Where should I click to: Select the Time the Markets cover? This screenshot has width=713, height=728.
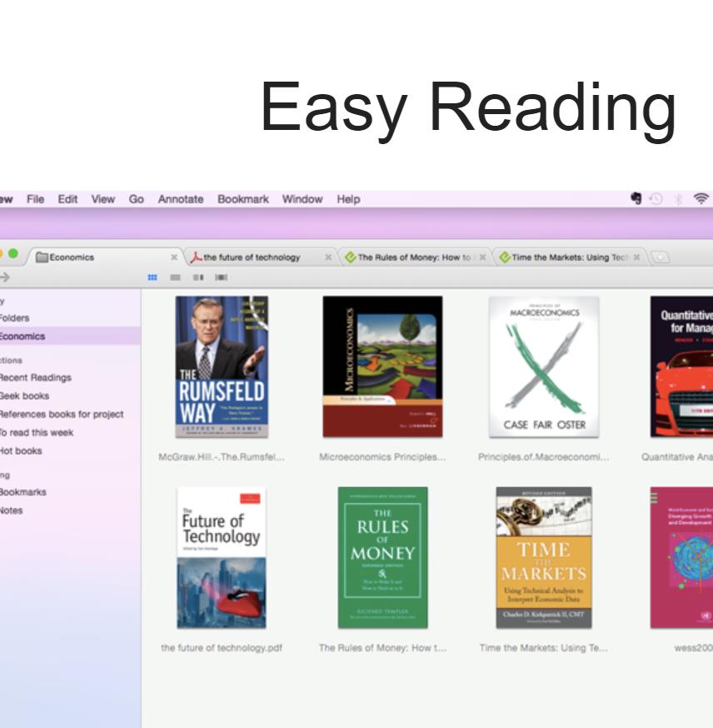(x=544, y=557)
